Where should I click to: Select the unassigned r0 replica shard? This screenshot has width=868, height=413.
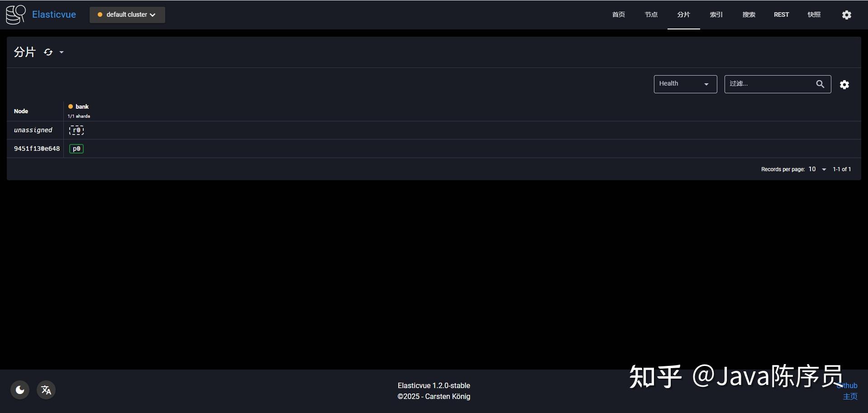point(76,130)
